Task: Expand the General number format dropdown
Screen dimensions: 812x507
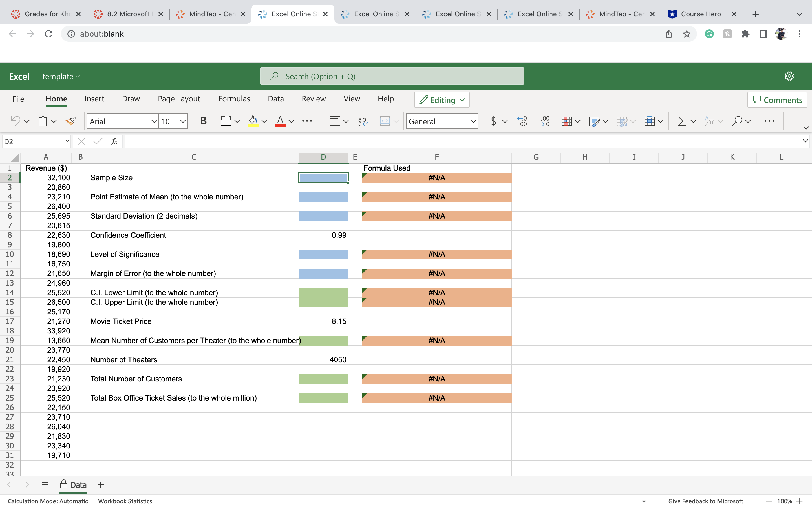Action: coord(473,121)
